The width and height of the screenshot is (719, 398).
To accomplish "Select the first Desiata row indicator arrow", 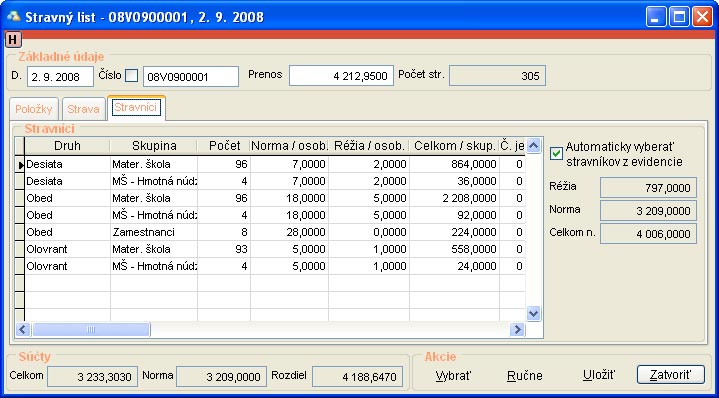I will pyautogui.click(x=20, y=164).
